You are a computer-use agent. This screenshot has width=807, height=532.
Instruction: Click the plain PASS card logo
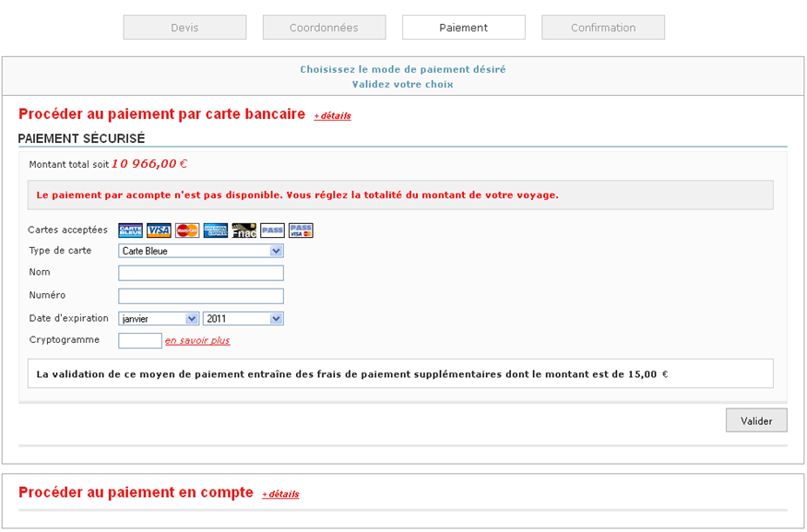[x=272, y=231]
